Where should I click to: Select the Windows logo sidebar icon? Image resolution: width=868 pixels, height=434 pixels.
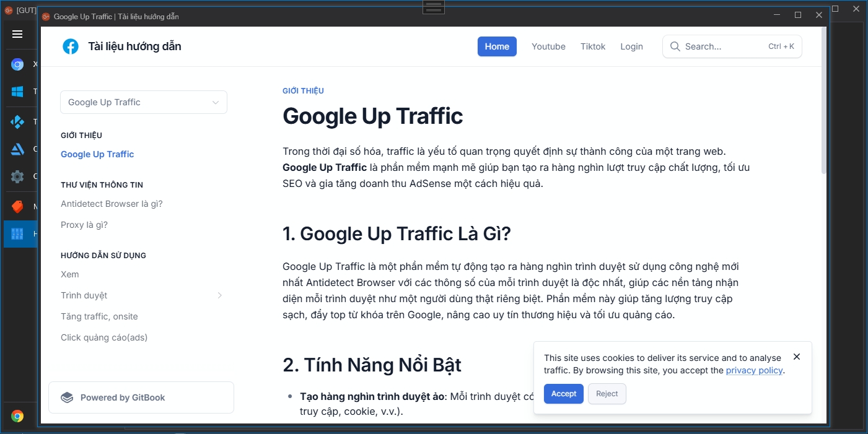17,92
